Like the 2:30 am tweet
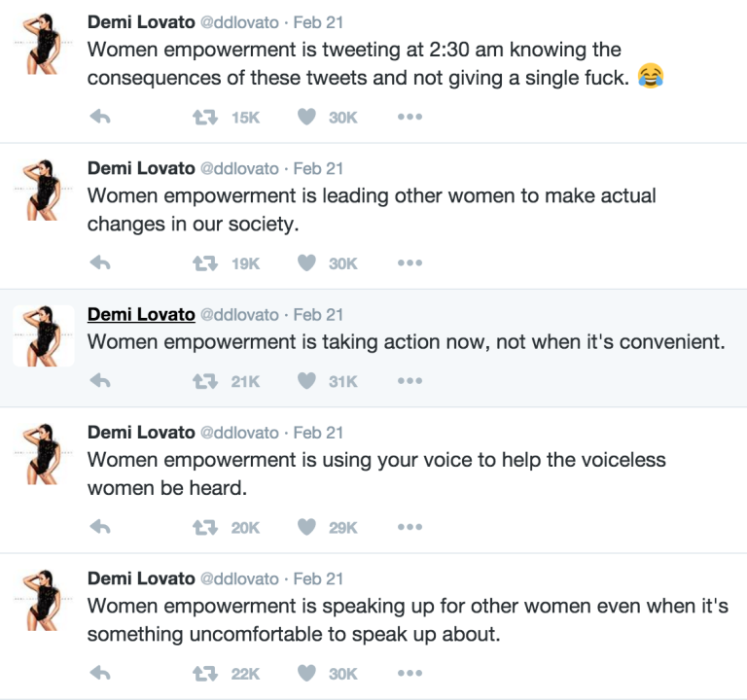The height and width of the screenshot is (700, 747). coord(307,117)
